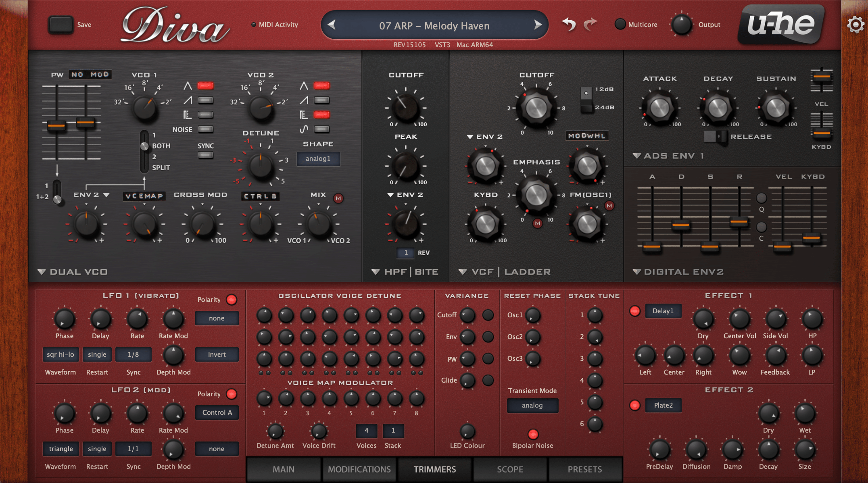Open LFO 1 waveform sqr hi-lo dropdown
Viewport: 868px width, 483px height.
(61, 354)
